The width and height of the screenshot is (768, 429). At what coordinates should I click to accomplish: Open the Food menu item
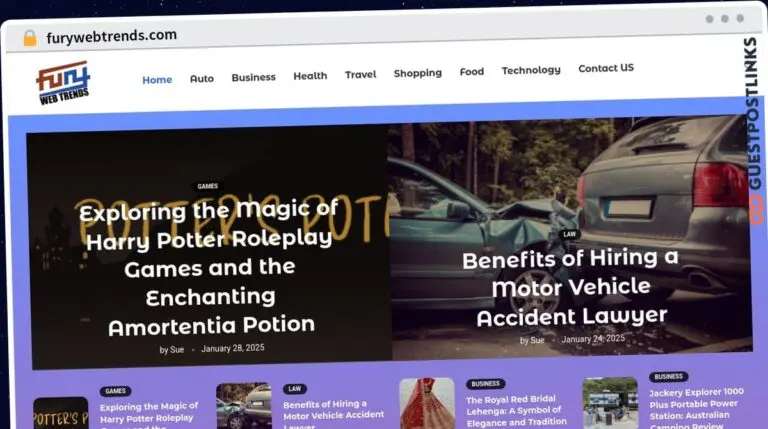[472, 72]
